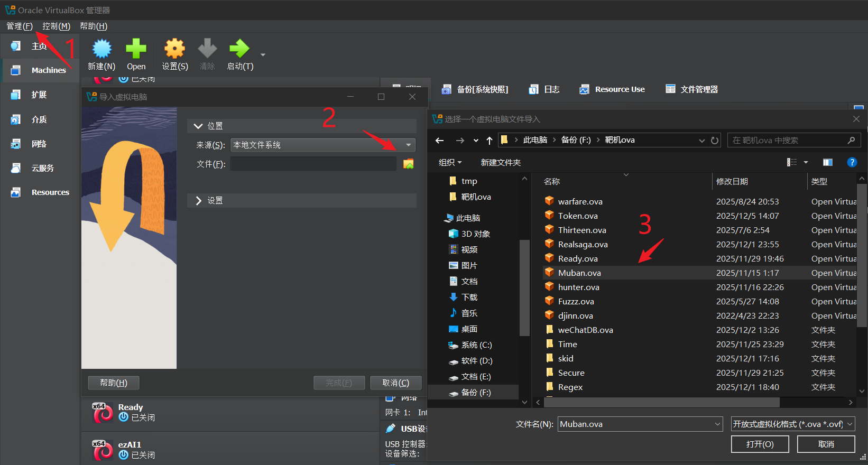The image size is (868, 465).
Task: Click the help question mark icon
Action: pyautogui.click(x=852, y=162)
